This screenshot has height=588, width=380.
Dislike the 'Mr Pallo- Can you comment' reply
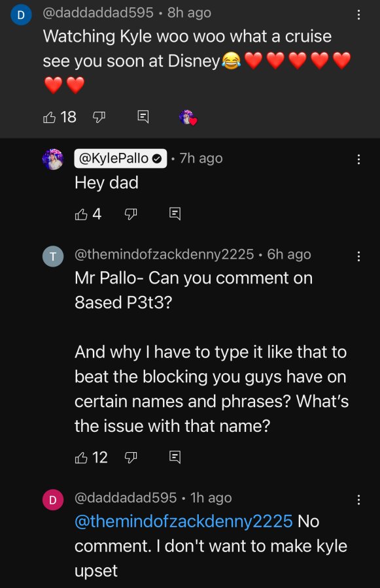pos(130,457)
